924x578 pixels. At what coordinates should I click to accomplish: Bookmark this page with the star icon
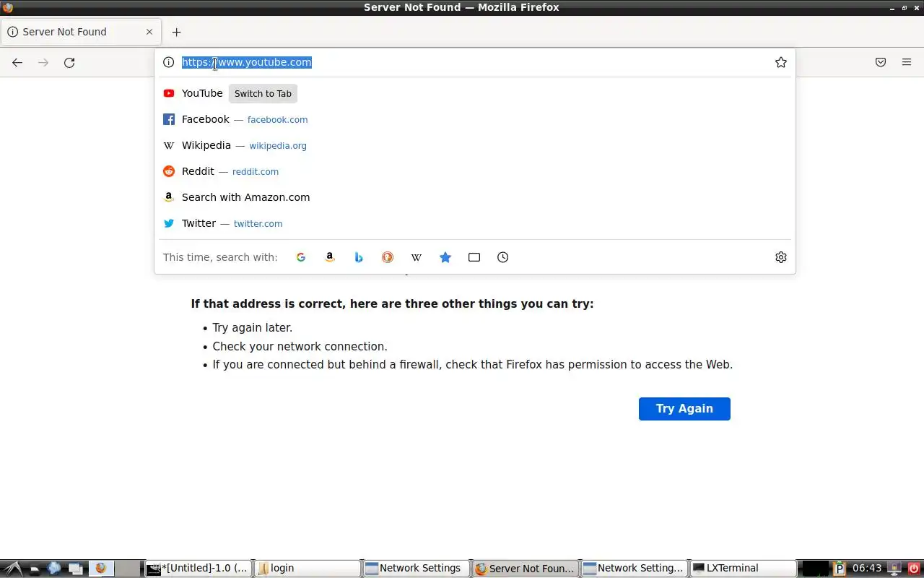point(781,62)
